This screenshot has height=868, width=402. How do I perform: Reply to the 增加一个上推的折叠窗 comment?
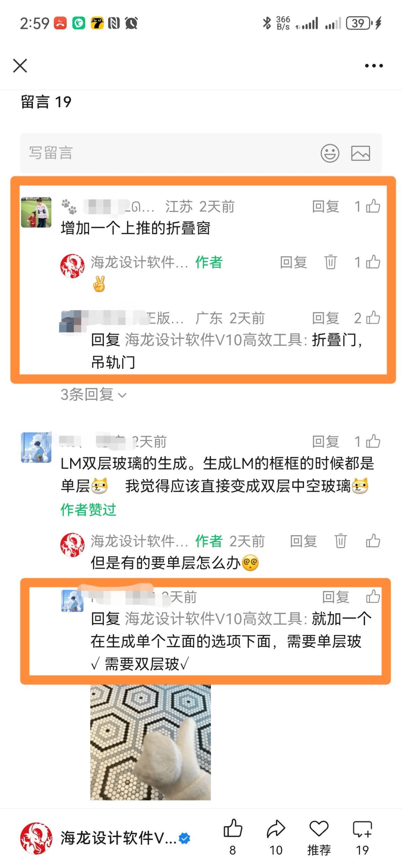pos(325,206)
